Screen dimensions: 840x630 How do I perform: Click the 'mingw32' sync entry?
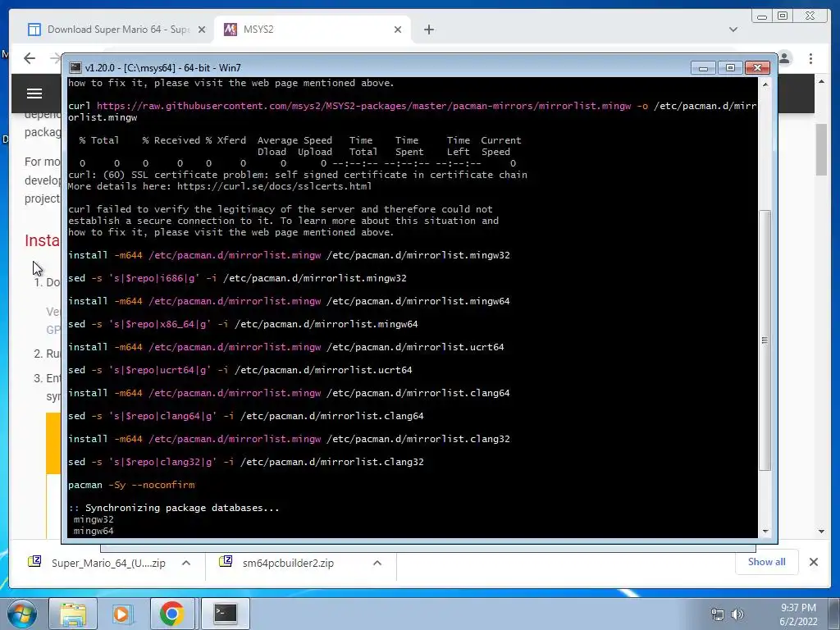click(94, 519)
